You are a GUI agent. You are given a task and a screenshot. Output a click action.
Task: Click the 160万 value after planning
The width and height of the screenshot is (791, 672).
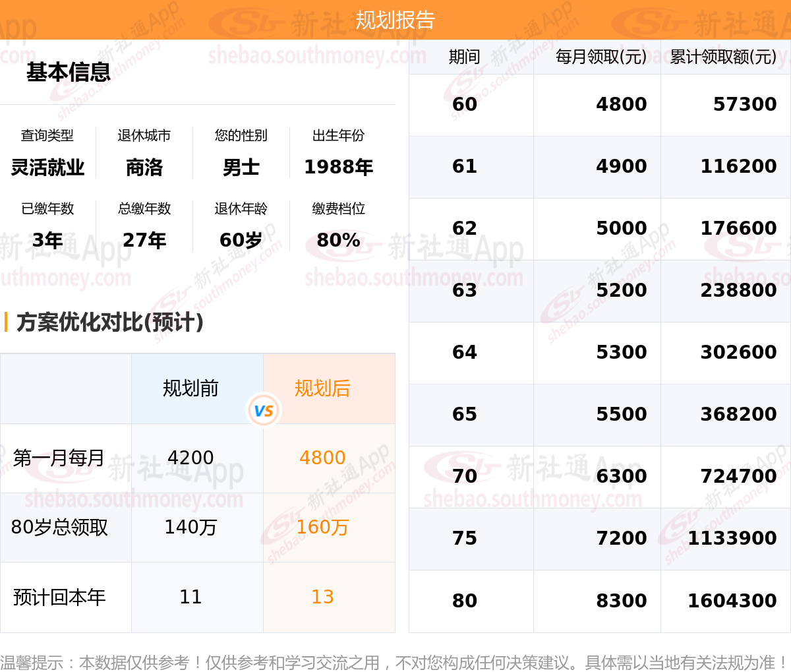pyautogui.click(x=322, y=527)
